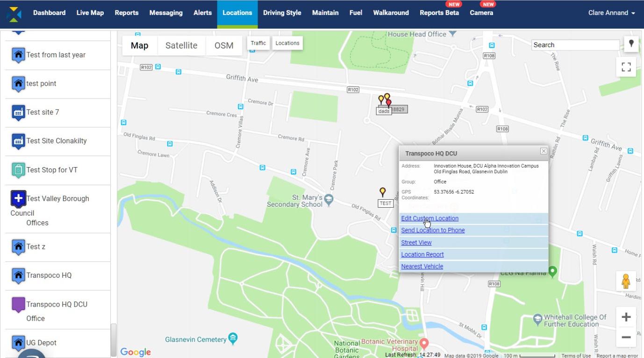The height and width of the screenshot is (358, 644).
Task: Click the red map marker near 8829
Action: click(x=389, y=104)
